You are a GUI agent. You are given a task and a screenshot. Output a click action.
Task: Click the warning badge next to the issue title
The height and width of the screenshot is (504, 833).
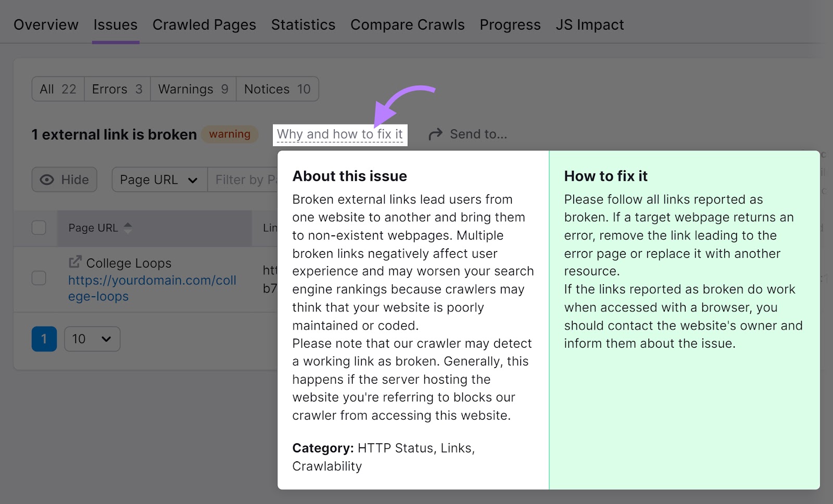(230, 134)
